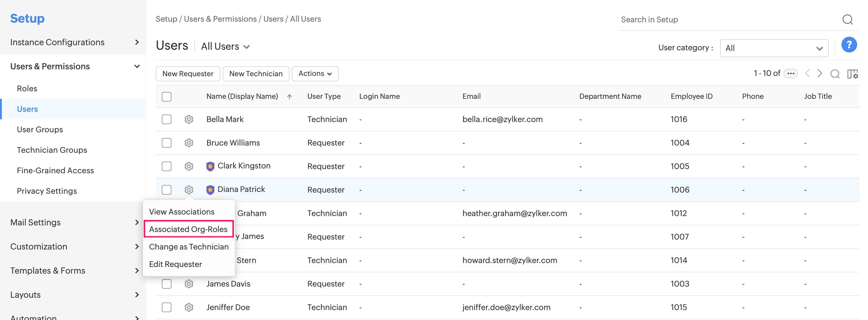Screen dimensions: 868x320
Task: Open gear menu for Bruce Williams
Action: click(189, 143)
